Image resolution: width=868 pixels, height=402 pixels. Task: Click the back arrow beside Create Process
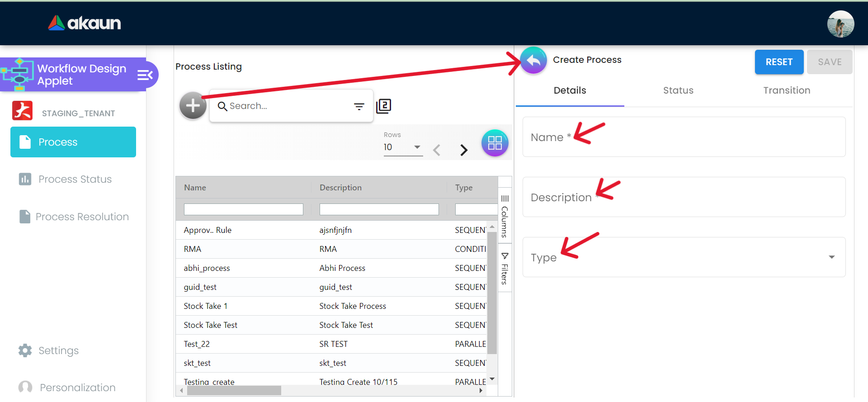pyautogui.click(x=533, y=60)
